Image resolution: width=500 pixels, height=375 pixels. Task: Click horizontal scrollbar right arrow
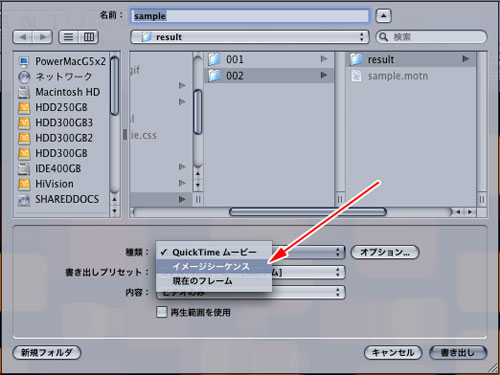(x=470, y=212)
